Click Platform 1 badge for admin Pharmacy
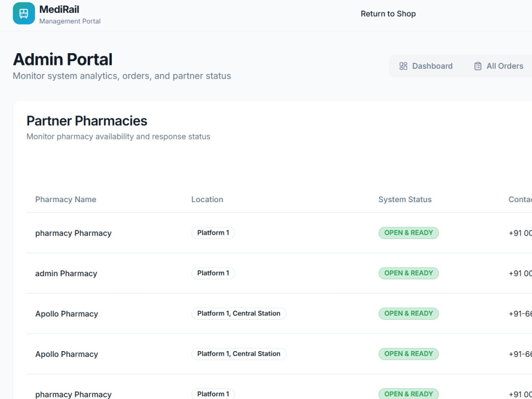The image size is (532, 399). point(213,273)
